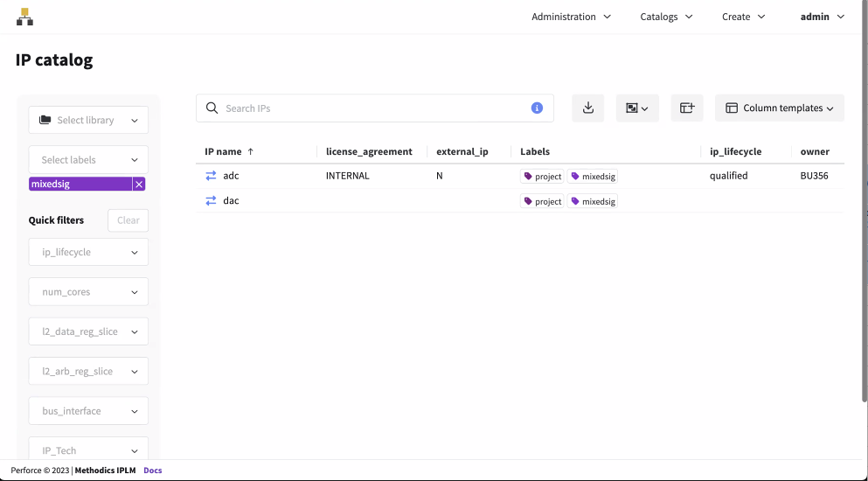Screen dimensions: 868x481
Task: Click the swap icon beside adc
Action: pyautogui.click(x=211, y=176)
